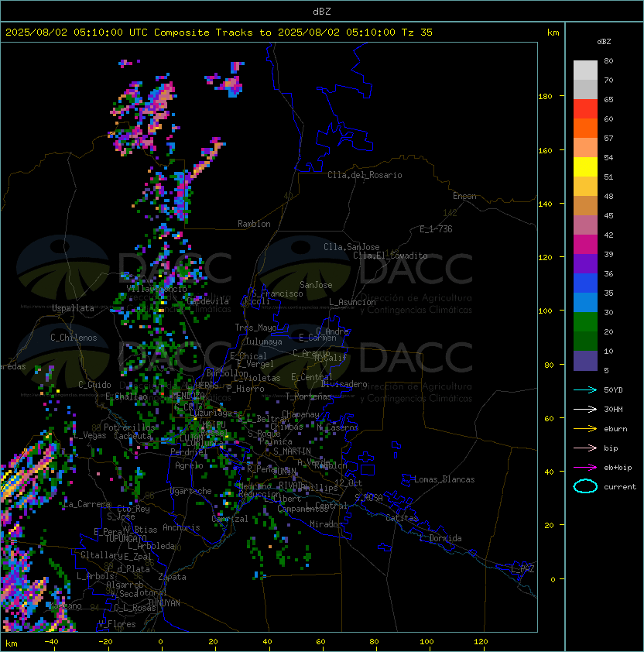Pick the lightest gray swatch at the top of the scale

coord(585,70)
